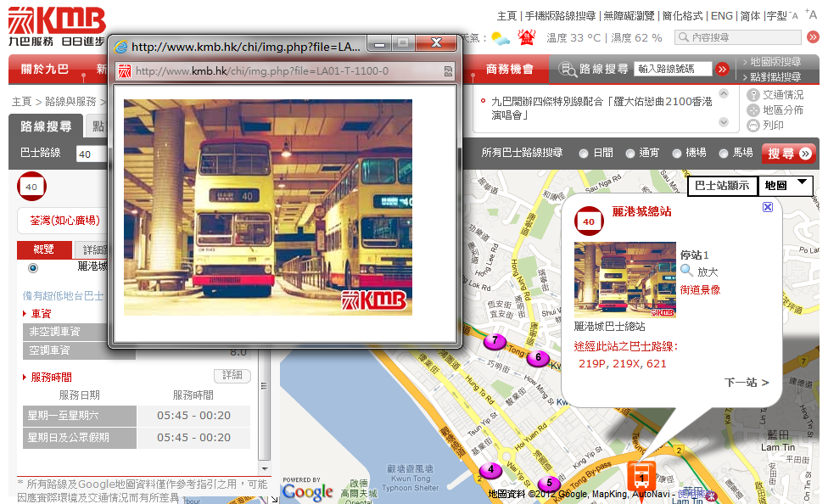Click the traffic condition icon
The height and width of the screenshot is (504, 828).
[x=753, y=95]
